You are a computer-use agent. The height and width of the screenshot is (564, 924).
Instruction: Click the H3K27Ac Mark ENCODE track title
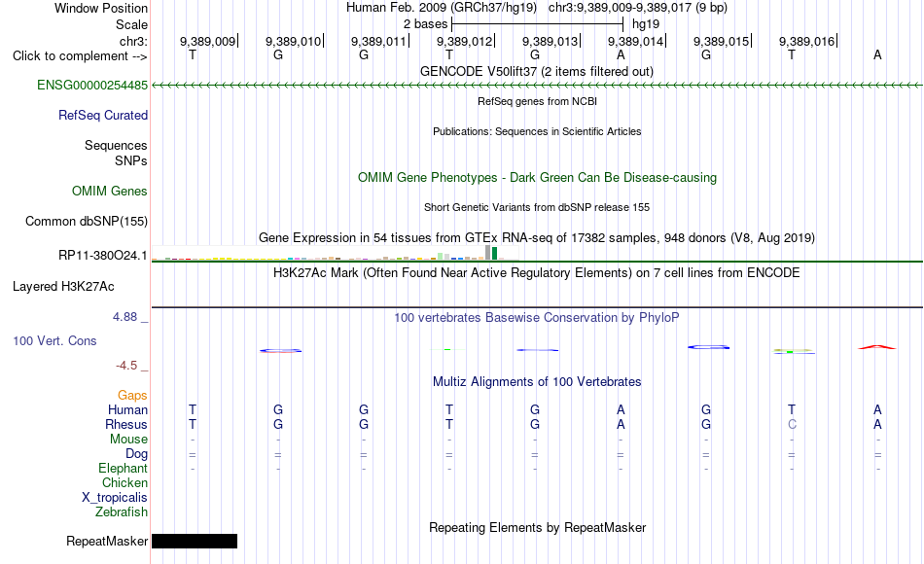pos(537,273)
